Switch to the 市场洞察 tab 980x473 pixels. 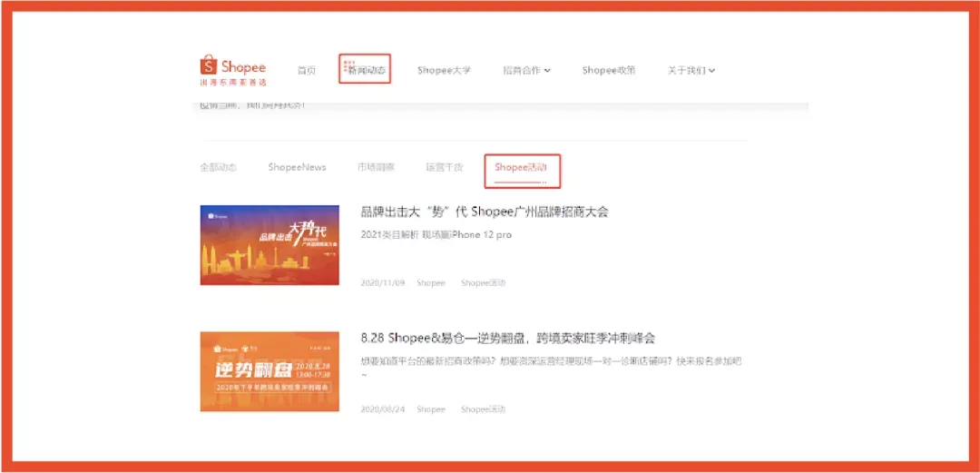[x=377, y=167]
